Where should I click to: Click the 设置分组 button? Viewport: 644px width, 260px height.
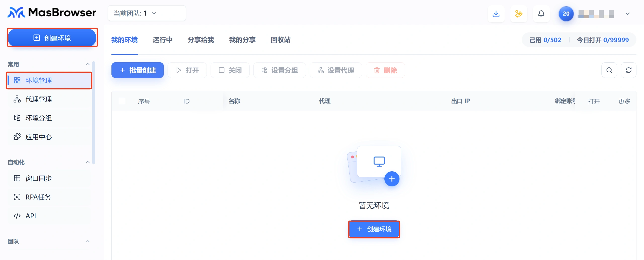(279, 70)
